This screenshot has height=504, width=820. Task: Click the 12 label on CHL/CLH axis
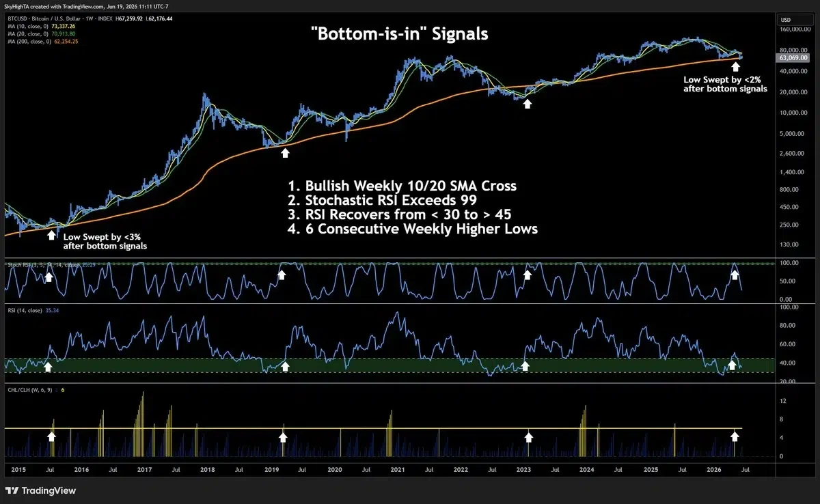[x=783, y=401]
